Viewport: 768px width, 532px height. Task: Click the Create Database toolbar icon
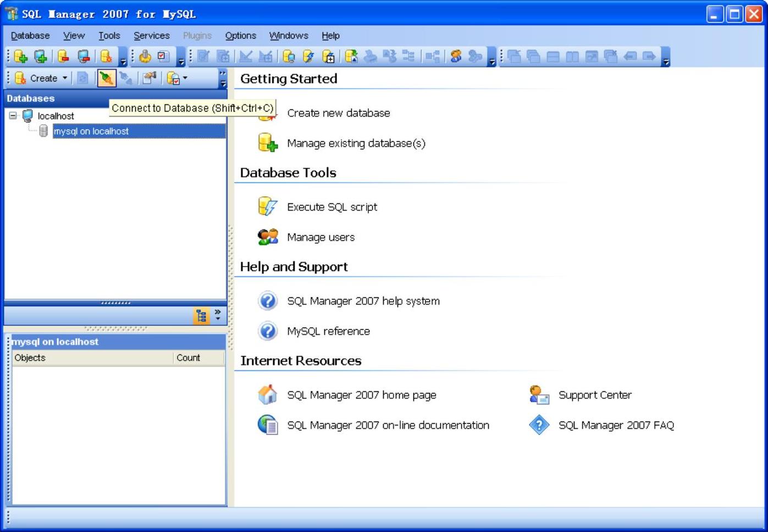[x=20, y=57]
